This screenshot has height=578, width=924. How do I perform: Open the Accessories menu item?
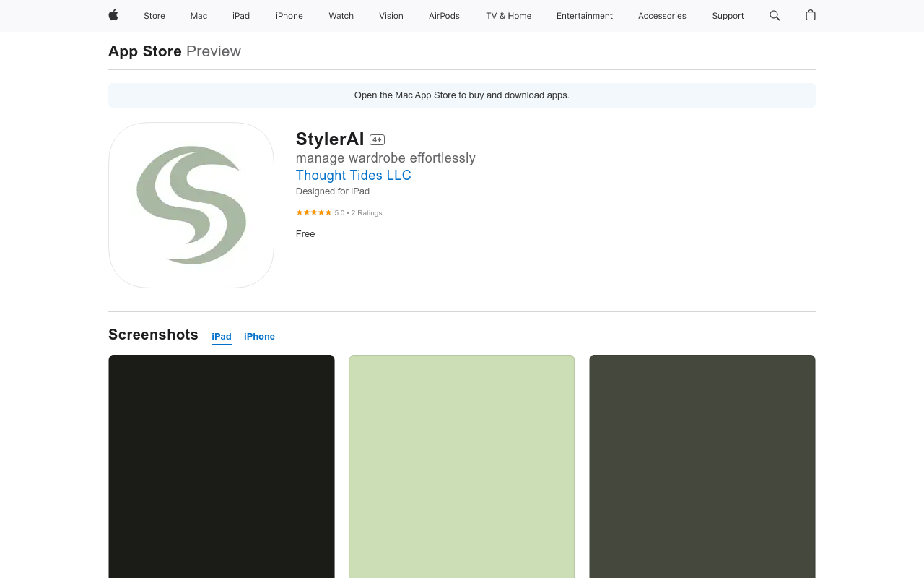[x=662, y=16]
